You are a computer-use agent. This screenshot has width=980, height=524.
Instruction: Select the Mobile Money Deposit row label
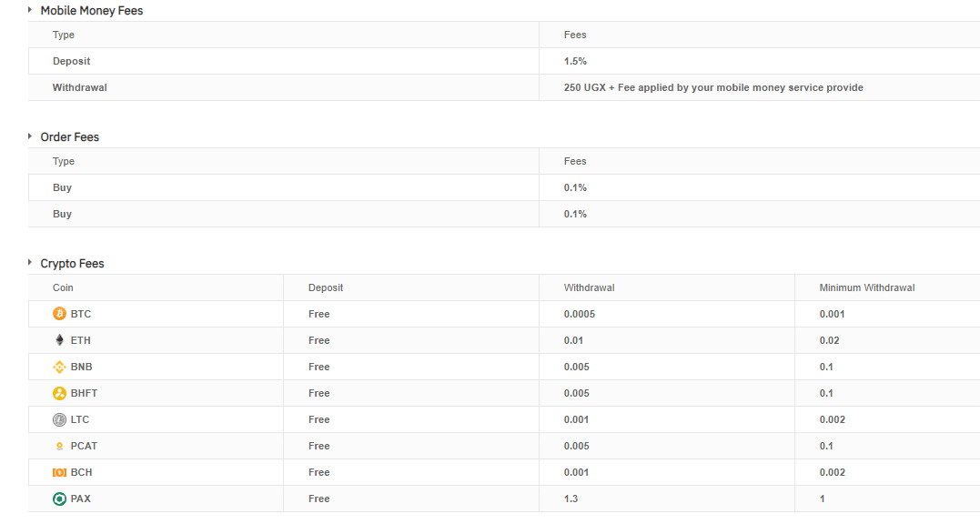[x=71, y=61]
